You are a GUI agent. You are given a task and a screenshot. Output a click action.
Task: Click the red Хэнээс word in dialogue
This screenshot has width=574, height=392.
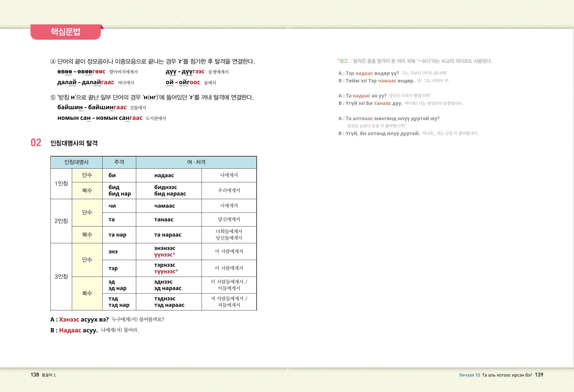coord(69,319)
